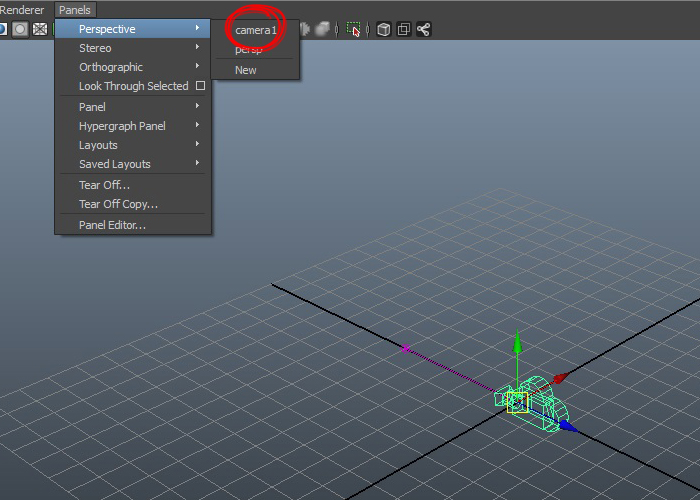This screenshot has width=700, height=500.
Task: Expand the Stereo submenu
Action: 133,48
